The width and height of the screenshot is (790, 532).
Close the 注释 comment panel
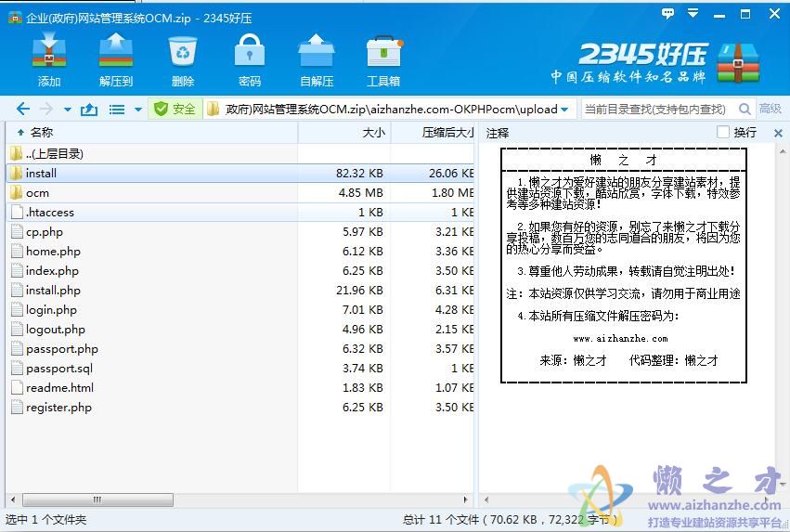(x=778, y=133)
